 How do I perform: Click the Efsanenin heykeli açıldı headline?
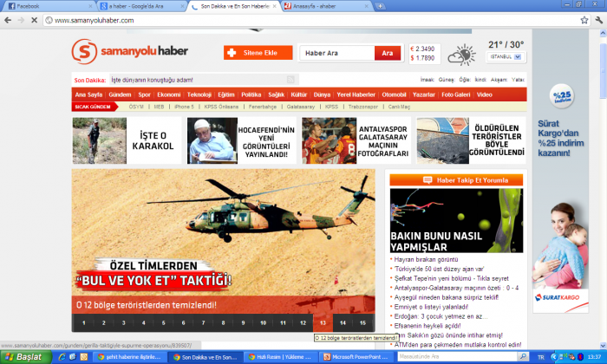pos(428,326)
